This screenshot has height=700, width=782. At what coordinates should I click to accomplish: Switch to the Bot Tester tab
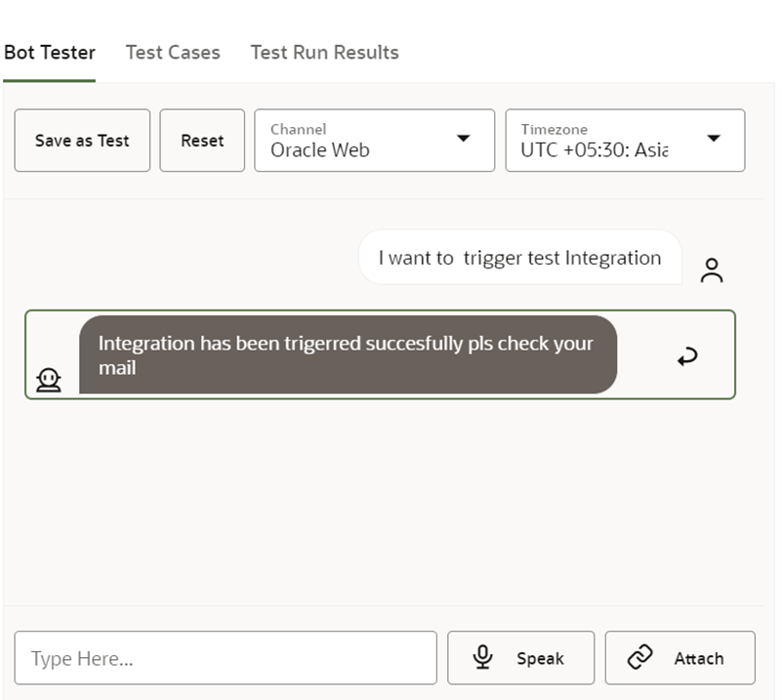pyautogui.click(x=49, y=53)
